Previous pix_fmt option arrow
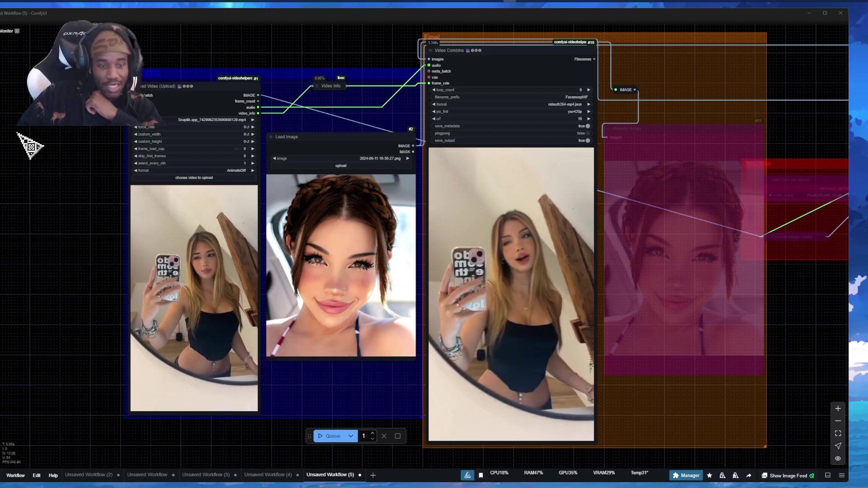Image resolution: width=868 pixels, height=488 pixels. [x=434, y=112]
